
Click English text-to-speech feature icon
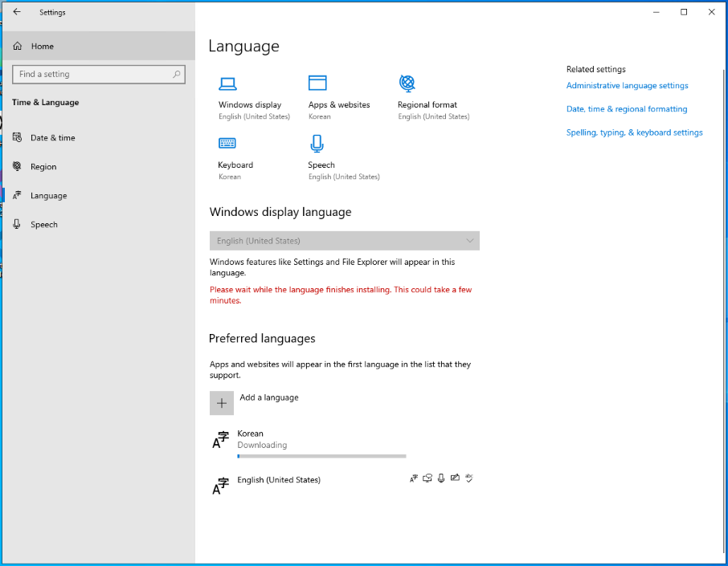tap(427, 478)
